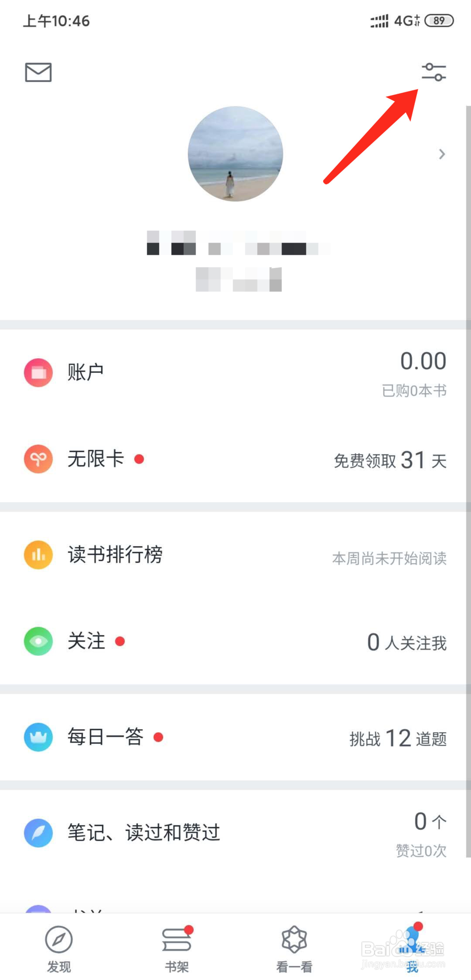Claim the 免费领取 31 天 offer
Screen dimensions: 471x980
390,460
